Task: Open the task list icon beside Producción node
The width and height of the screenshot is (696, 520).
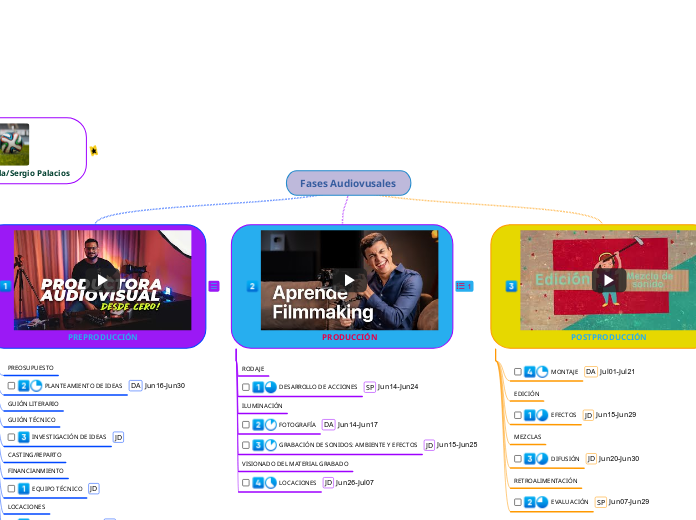Action: 464,286
